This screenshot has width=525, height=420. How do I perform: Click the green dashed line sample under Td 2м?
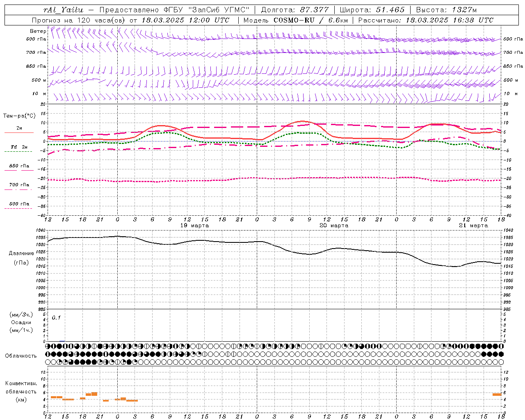tap(18, 152)
